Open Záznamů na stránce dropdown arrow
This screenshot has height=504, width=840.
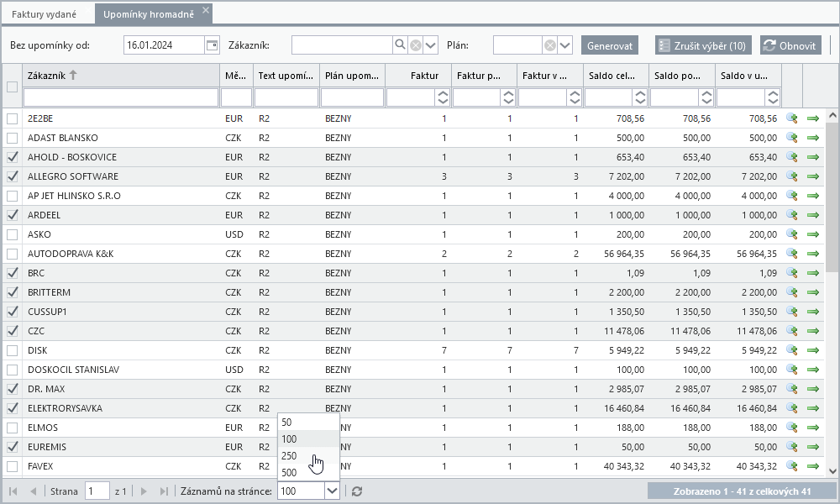(332, 491)
